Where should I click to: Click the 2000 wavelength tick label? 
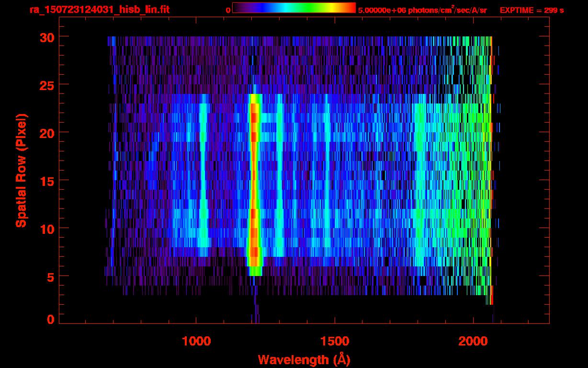(x=474, y=341)
